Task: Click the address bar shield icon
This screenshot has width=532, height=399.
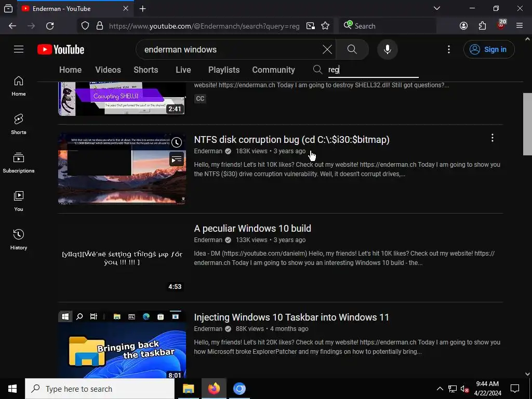Action: pos(85,26)
